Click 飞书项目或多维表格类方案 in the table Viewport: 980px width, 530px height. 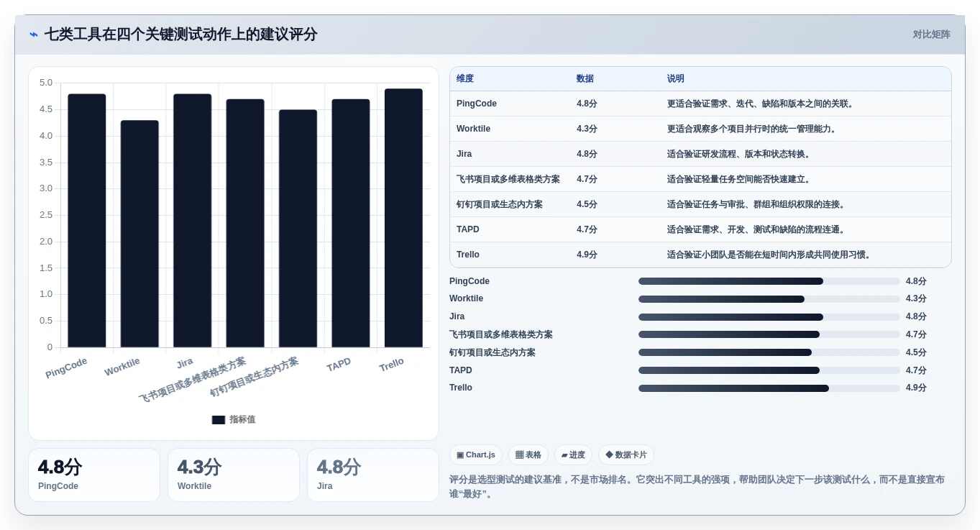pyautogui.click(x=508, y=179)
